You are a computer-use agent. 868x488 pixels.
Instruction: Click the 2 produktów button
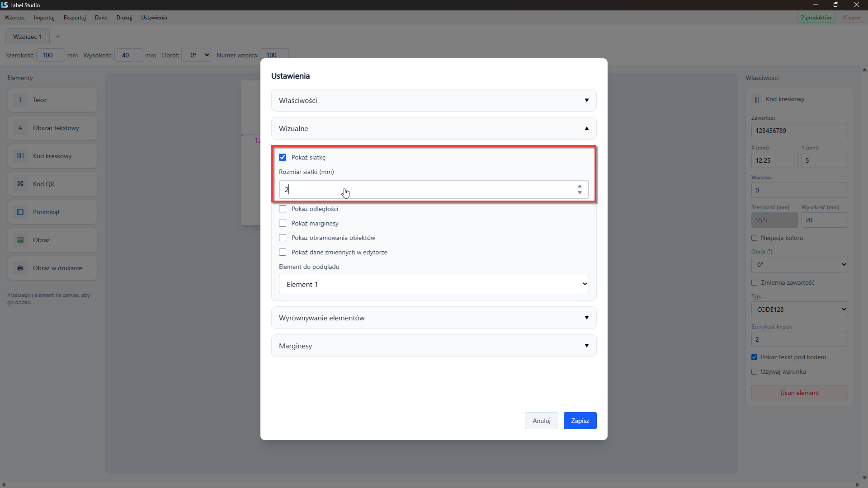pyautogui.click(x=816, y=18)
